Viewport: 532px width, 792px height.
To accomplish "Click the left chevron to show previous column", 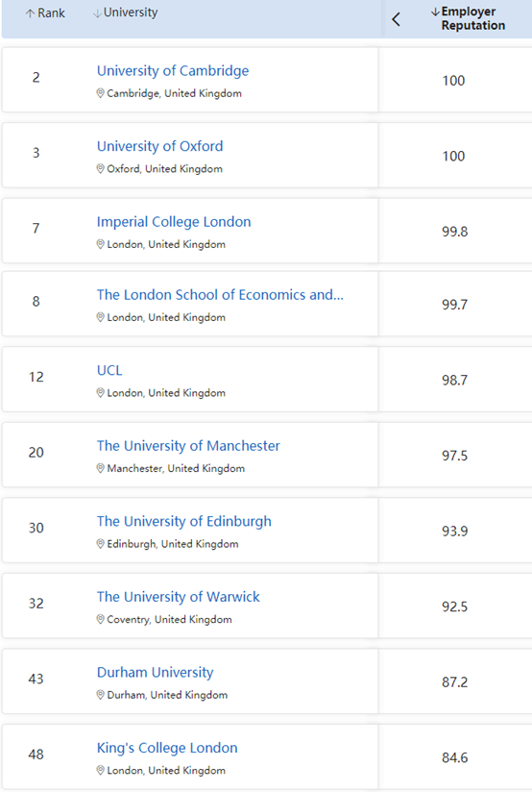I will tap(396, 19).
